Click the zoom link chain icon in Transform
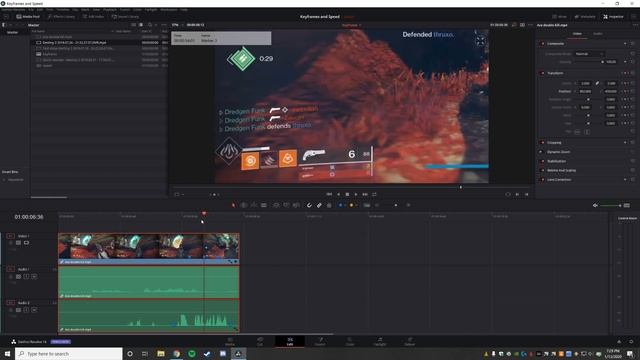 pyautogui.click(x=597, y=83)
